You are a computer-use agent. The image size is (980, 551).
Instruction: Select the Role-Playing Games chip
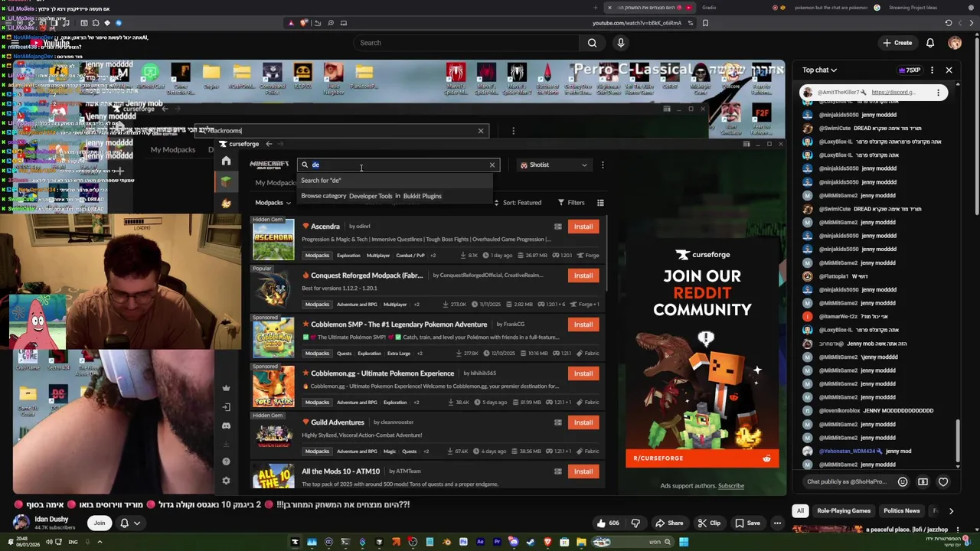(844, 511)
